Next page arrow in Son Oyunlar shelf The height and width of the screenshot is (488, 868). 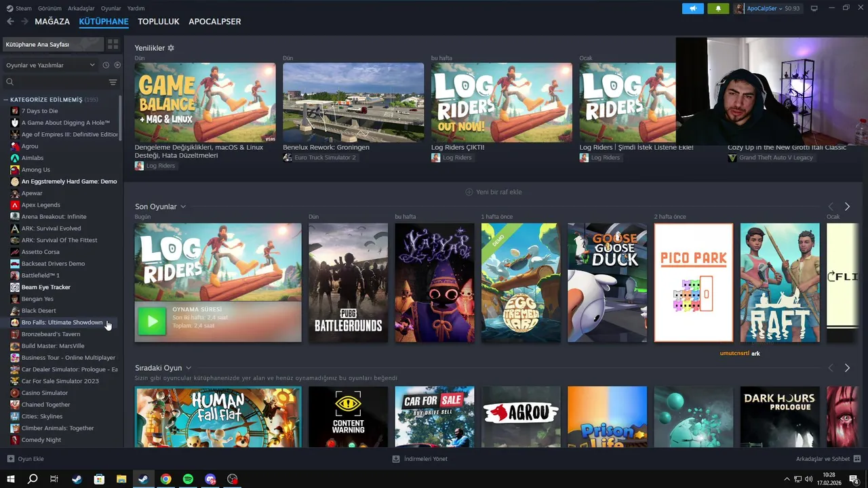(x=847, y=207)
